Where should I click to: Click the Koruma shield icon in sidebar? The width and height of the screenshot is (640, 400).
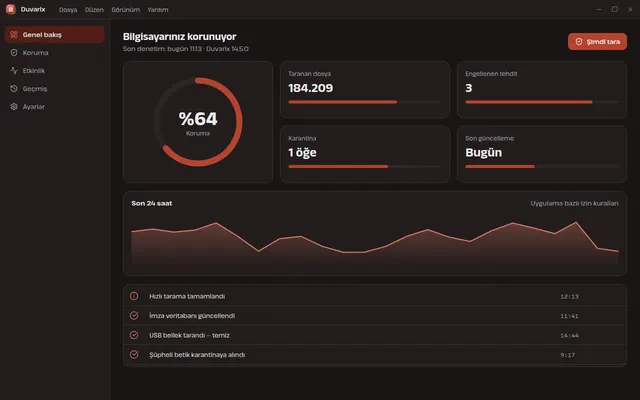pos(14,53)
